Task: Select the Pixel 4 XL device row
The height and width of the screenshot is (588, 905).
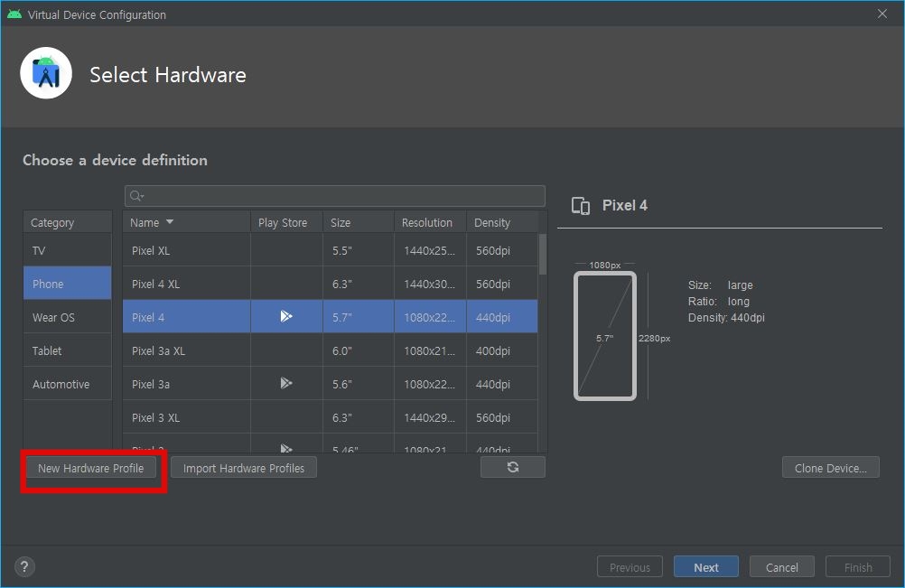Action: tap(331, 284)
